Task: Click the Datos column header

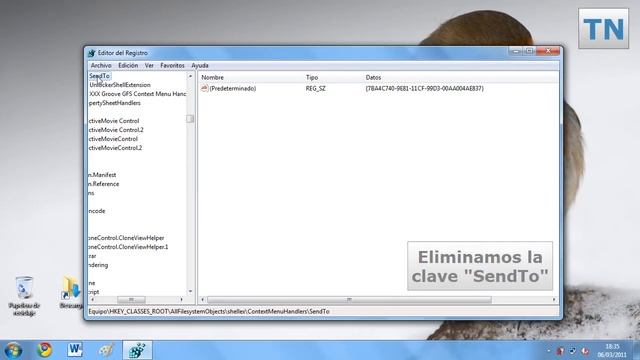Action: tap(373, 77)
